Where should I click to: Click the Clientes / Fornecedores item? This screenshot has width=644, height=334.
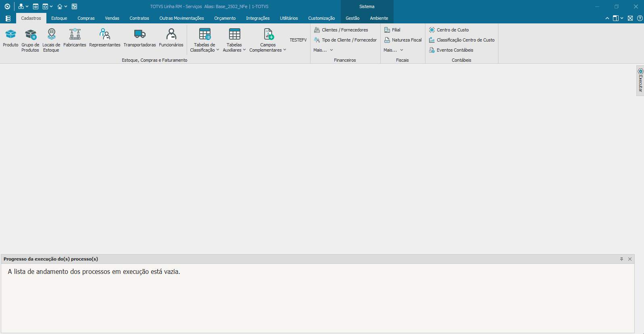point(341,30)
